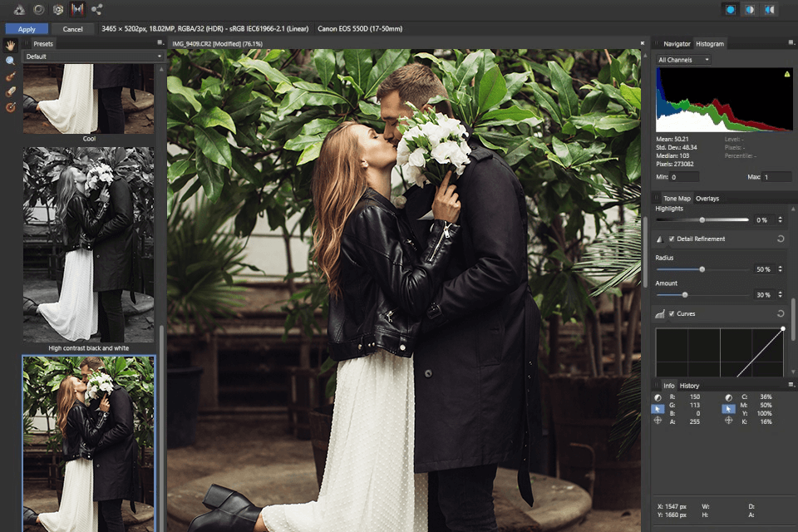This screenshot has height=532, width=798.
Task: Select High contrast black and white preset
Action: coord(89,244)
